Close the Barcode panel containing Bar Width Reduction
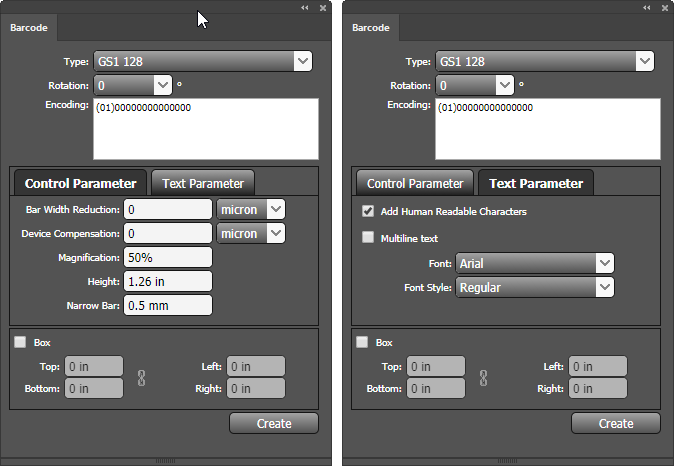Image resolution: width=674 pixels, height=466 pixels. point(322,7)
